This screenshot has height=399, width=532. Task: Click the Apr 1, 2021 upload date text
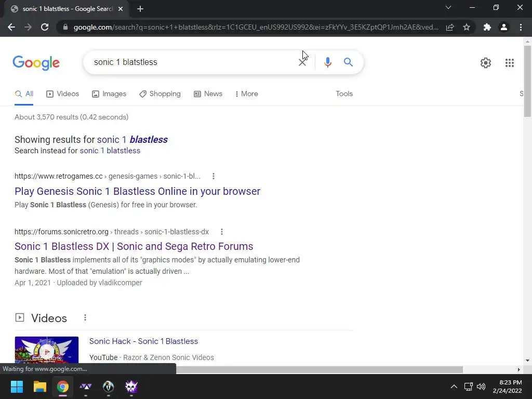click(x=33, y=283)
